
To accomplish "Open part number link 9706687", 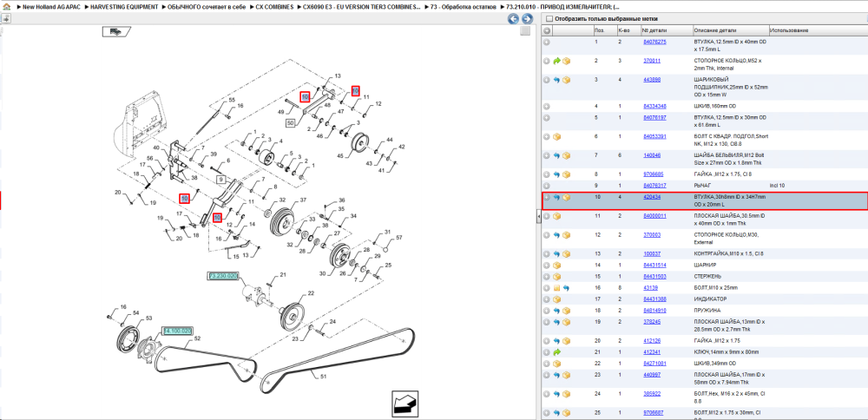I will (x=653, y=413).
